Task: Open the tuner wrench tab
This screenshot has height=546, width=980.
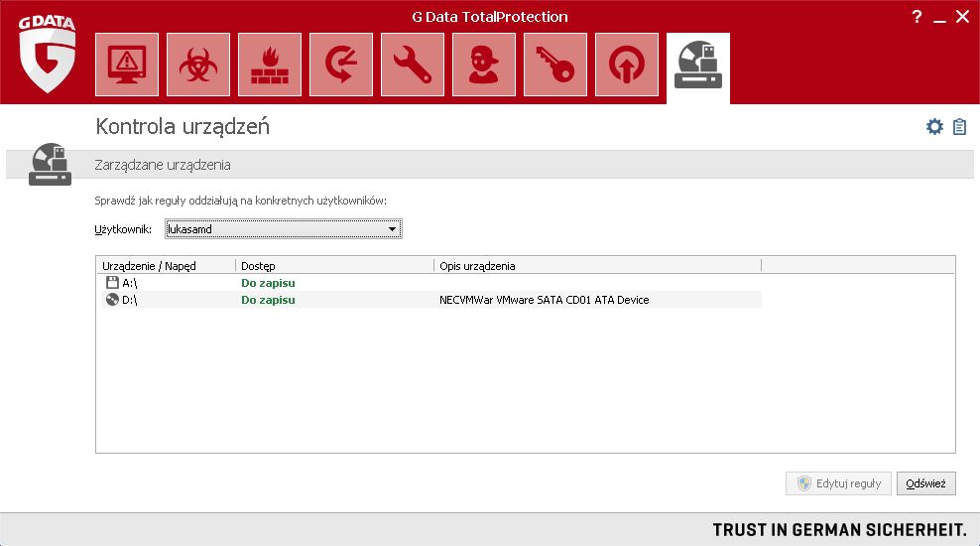Action: click(413, 65)
